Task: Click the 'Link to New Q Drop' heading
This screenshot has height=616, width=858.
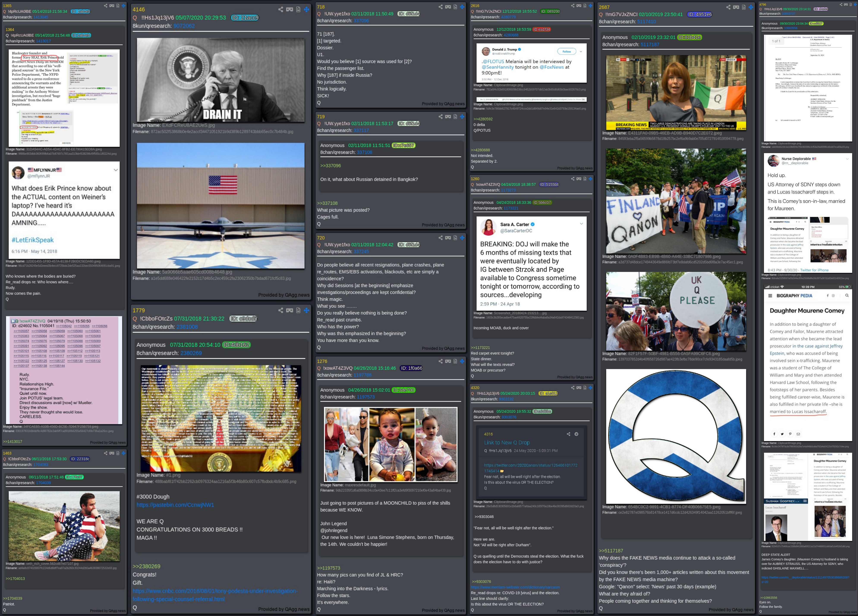Action: tap(507, 442)
